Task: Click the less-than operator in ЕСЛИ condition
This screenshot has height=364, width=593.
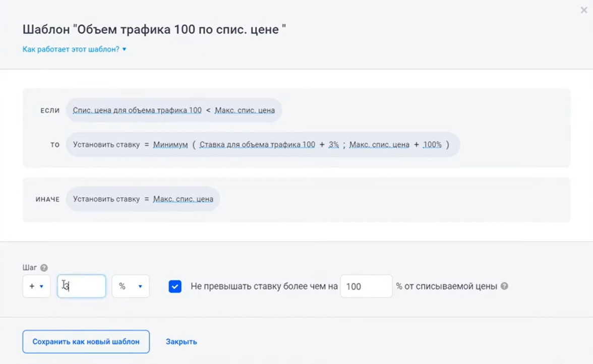Action: click(x=208, y=110)
